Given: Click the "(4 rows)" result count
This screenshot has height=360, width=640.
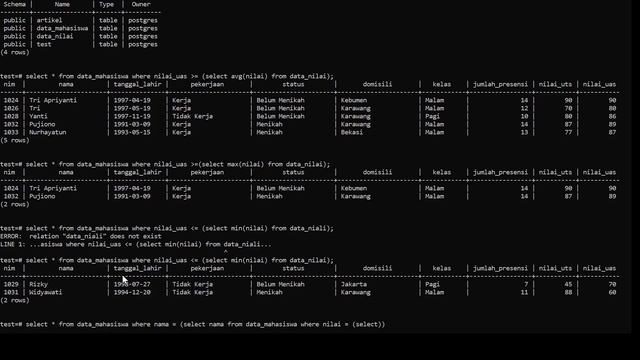Looking at the screenshot, I should (x=15, y=52).
